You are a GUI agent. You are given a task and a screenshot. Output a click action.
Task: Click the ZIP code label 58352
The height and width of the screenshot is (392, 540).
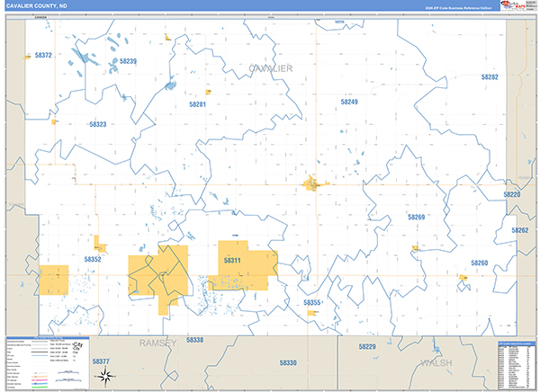click(x=93, y=259)
